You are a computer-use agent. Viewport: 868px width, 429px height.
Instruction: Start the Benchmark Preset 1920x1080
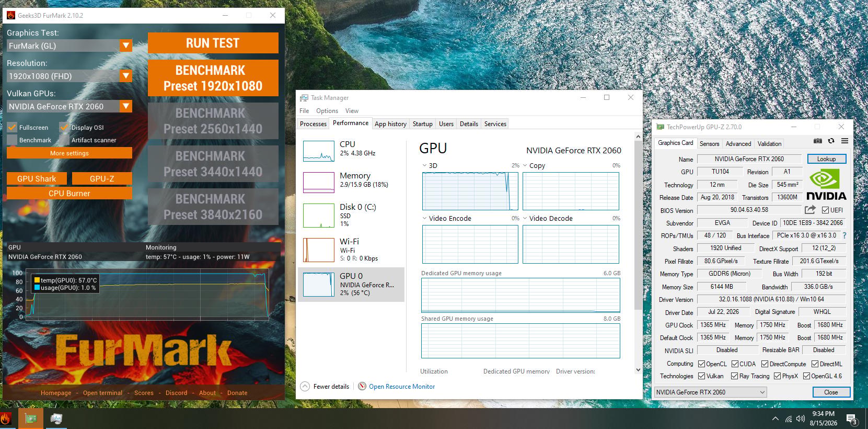pos(213,78)
